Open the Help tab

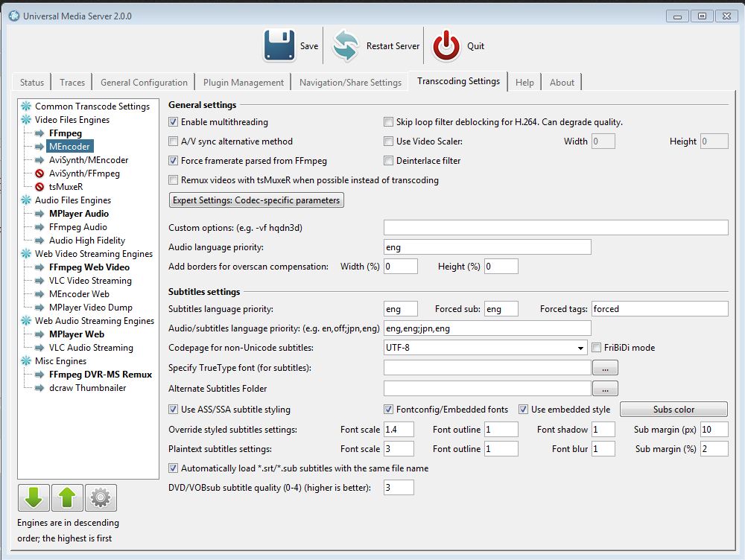click(x=524, y=82)
